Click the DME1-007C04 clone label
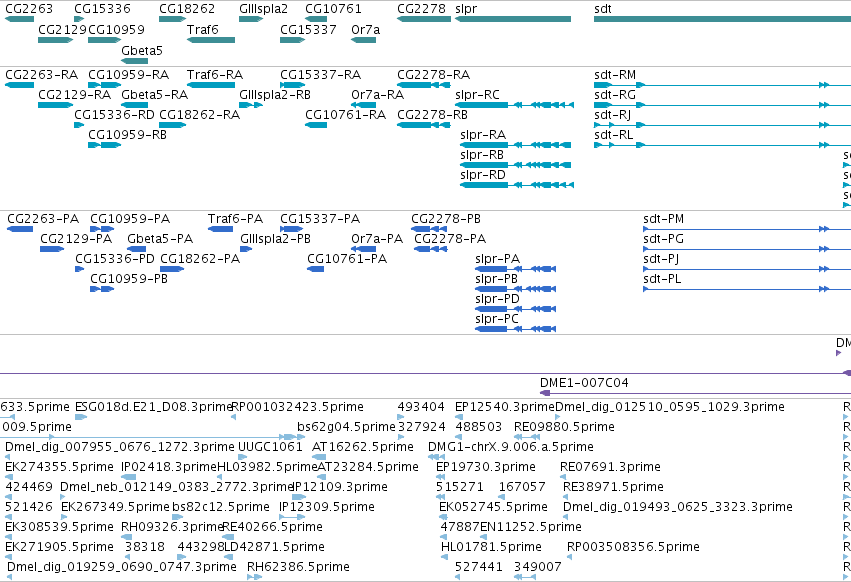Viewport: 851px width, 582px height. point(584,383)
